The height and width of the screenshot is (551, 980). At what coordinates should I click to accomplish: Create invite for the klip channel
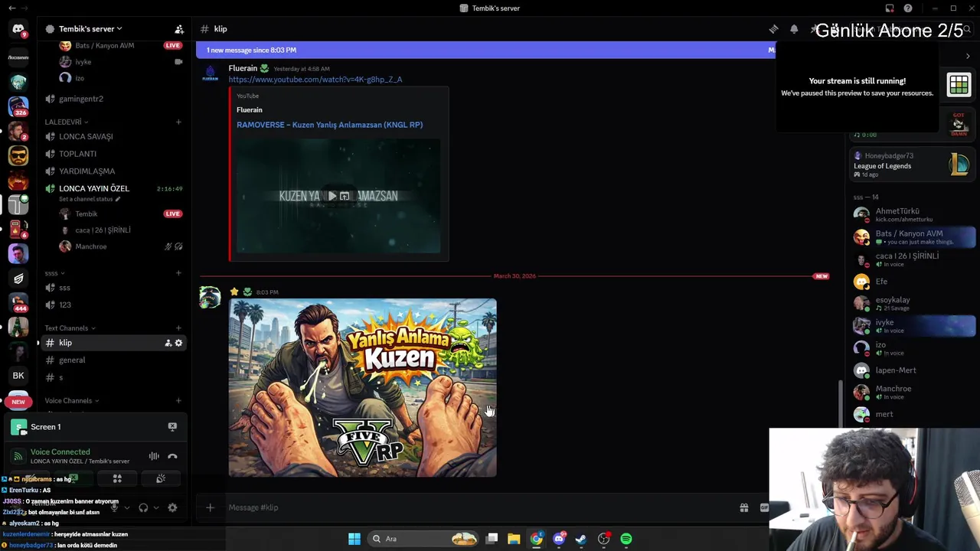[x=168, y=343]
